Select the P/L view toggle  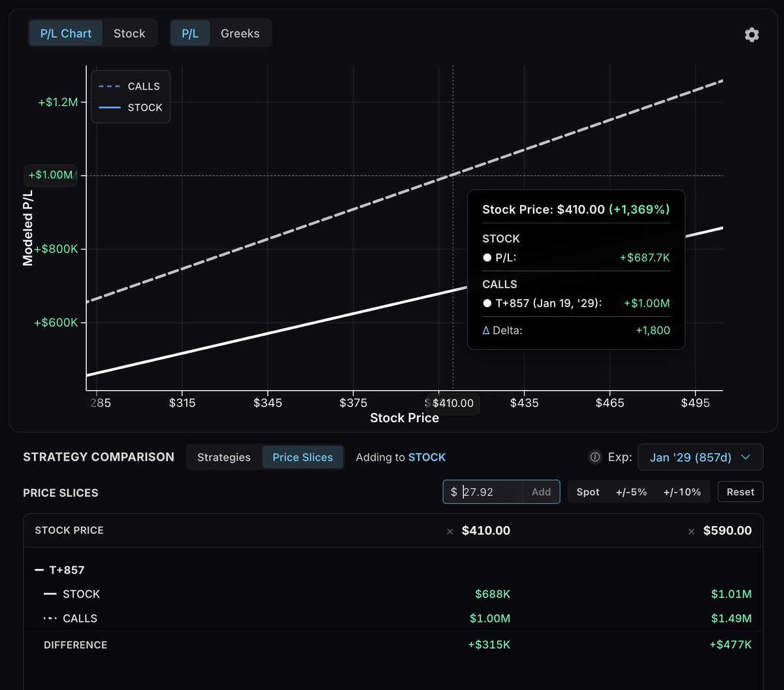pos(190,33)
